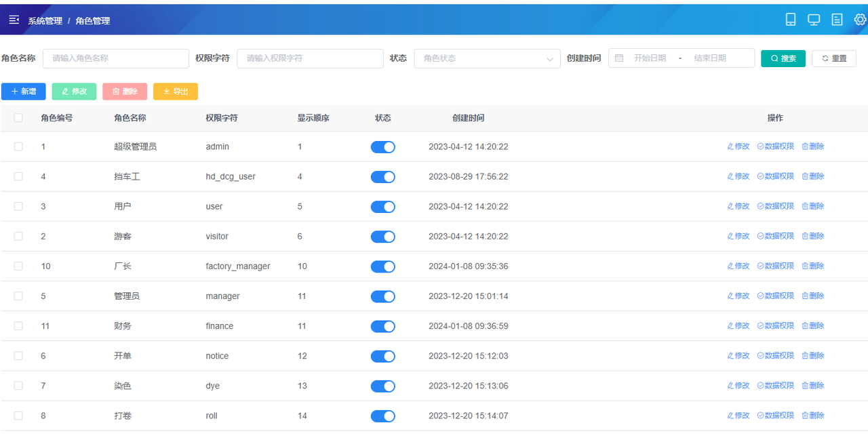Image resolution: width=868 pixels, height=440 pixels.
Task: Click the 2024-01-08 09:36:59 timestamp
Action: pyautogui.click(x=469, y=326)
